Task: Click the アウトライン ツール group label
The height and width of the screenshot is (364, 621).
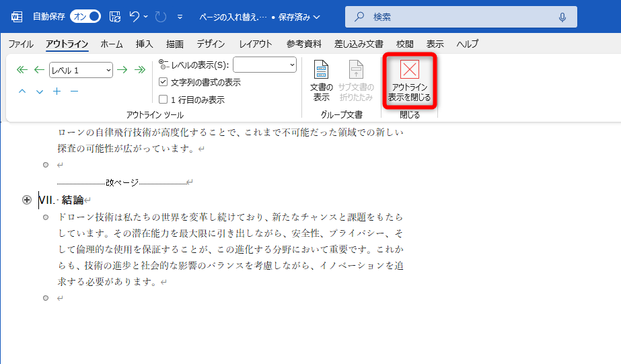Action: point(155,115)
